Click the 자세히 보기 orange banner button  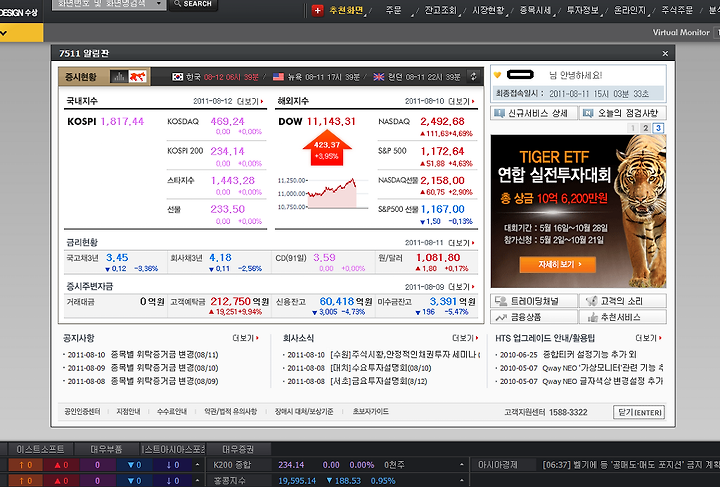click(x=557, y=264)
